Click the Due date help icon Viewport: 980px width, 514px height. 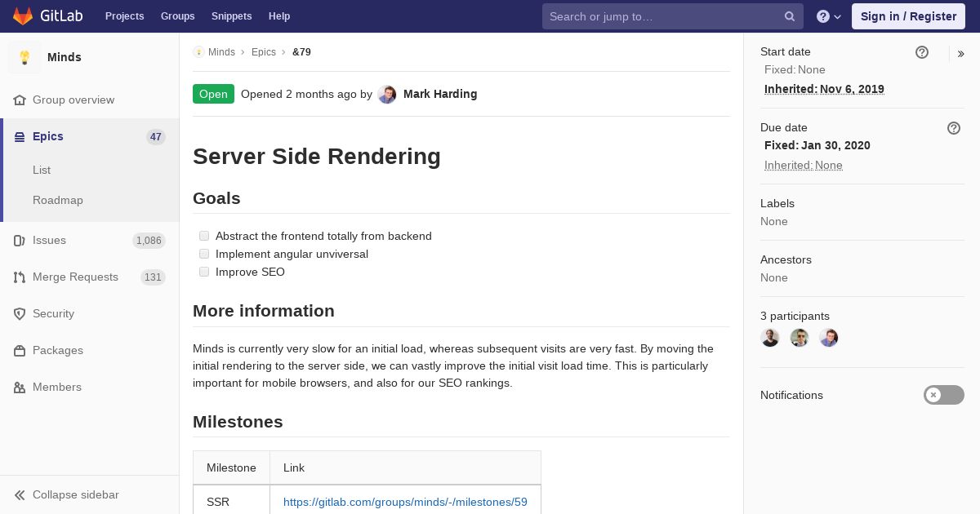pyautogui.click(x=954, y=128)
